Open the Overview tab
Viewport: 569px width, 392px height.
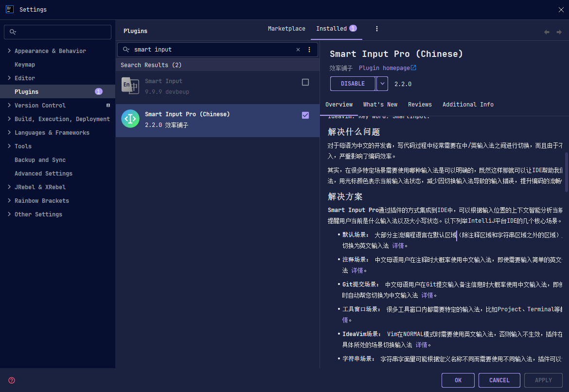pos(339,105)
